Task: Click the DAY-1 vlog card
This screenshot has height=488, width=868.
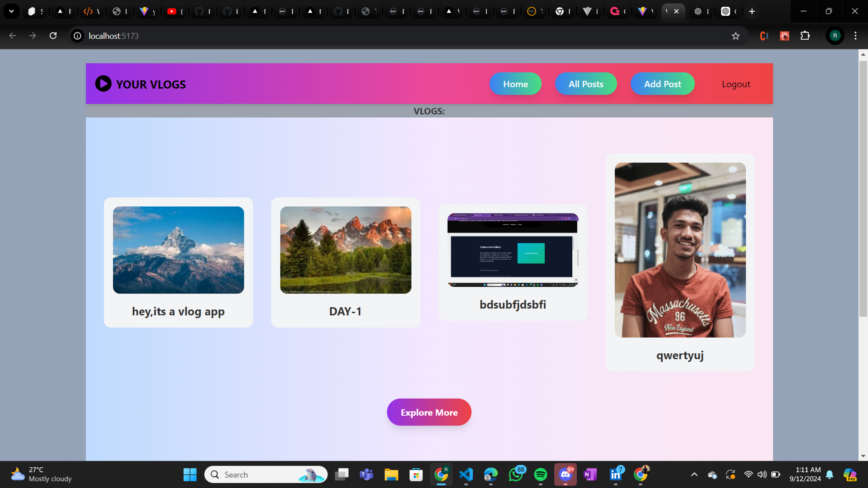Action: coord(345,262)
